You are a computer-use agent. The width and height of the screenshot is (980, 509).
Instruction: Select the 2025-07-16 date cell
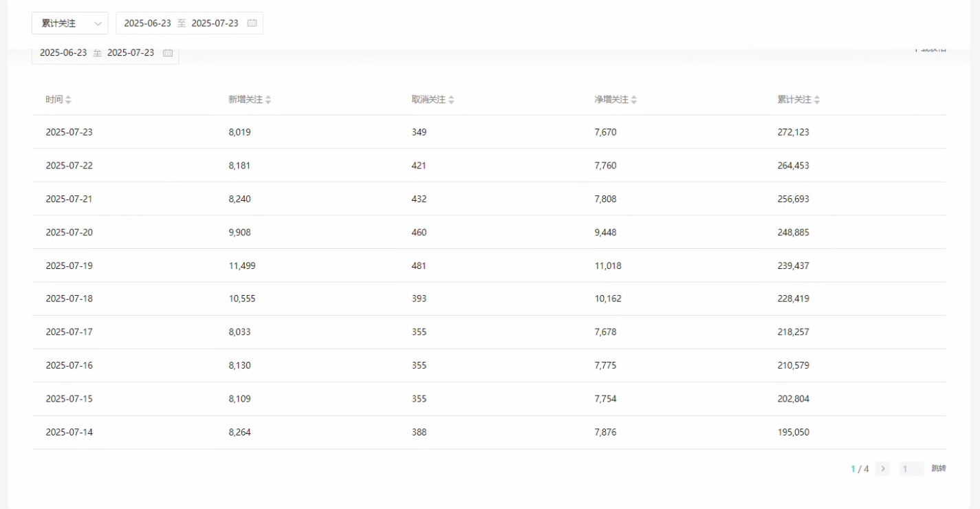[69, 365]
